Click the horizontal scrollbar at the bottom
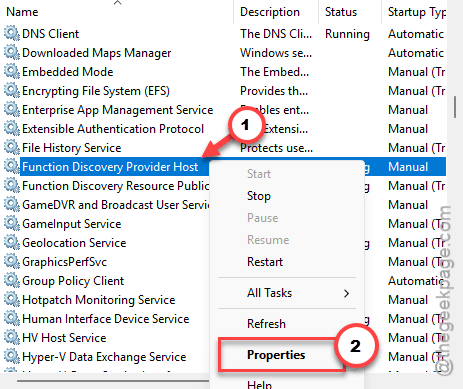Viewport: 463px width, 389px height. [113, 380]
